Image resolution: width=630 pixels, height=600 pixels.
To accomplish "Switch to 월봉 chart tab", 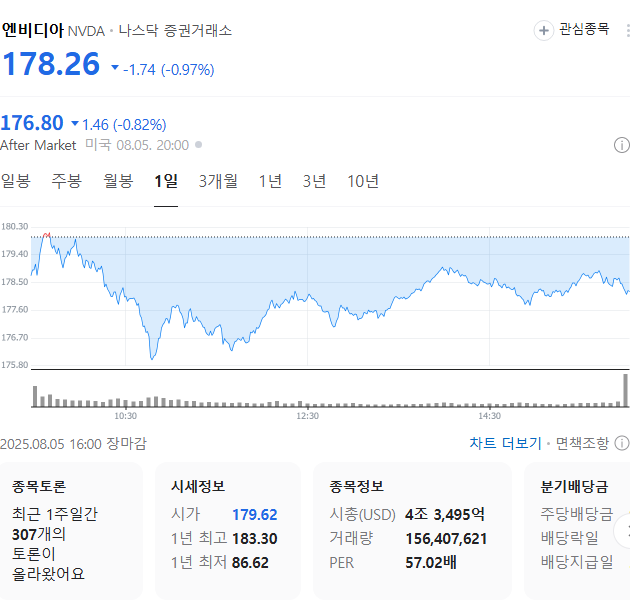I will (x=118, y=181).
